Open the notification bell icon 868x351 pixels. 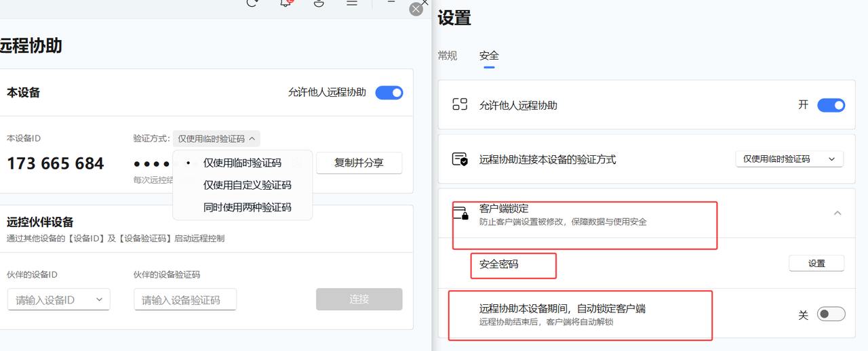click(286, 3)
